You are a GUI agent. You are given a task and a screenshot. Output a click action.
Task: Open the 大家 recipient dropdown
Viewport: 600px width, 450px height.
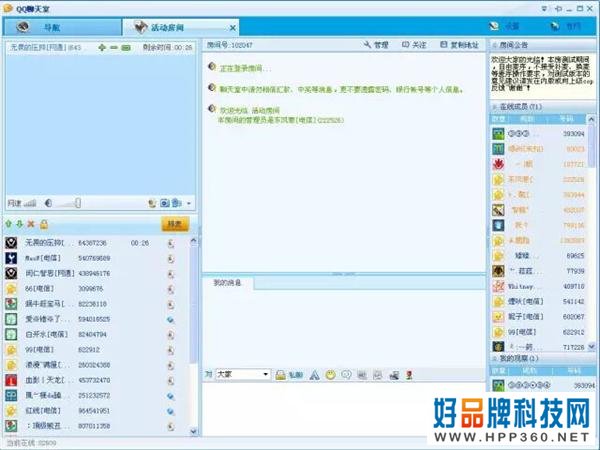(243, 374)
